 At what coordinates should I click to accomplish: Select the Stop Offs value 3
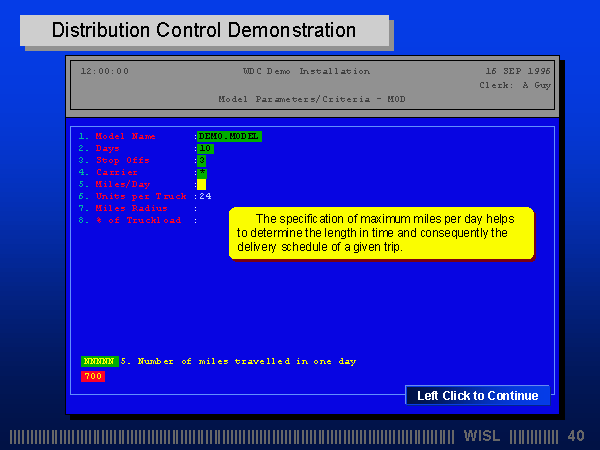[202, 160]
